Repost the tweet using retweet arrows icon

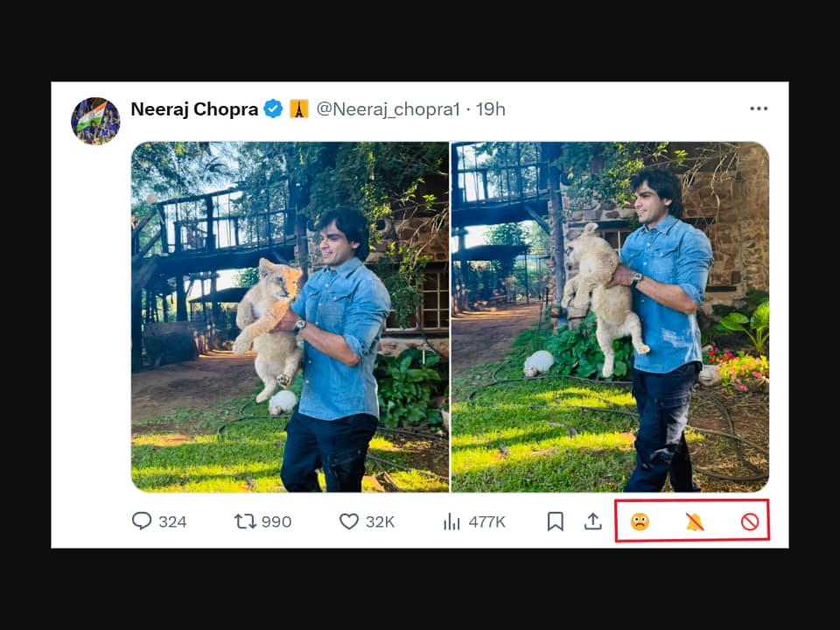pyautogui.click(x=245, y=521)
